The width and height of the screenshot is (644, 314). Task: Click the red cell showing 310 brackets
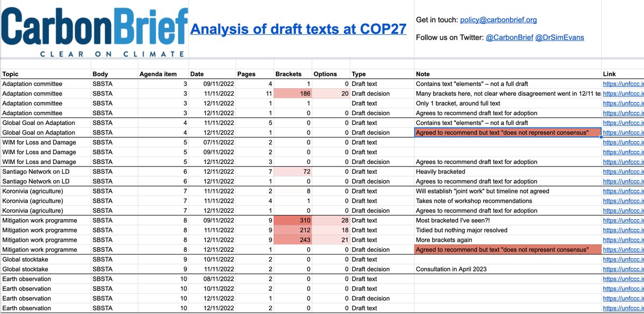tap(292, 220)
